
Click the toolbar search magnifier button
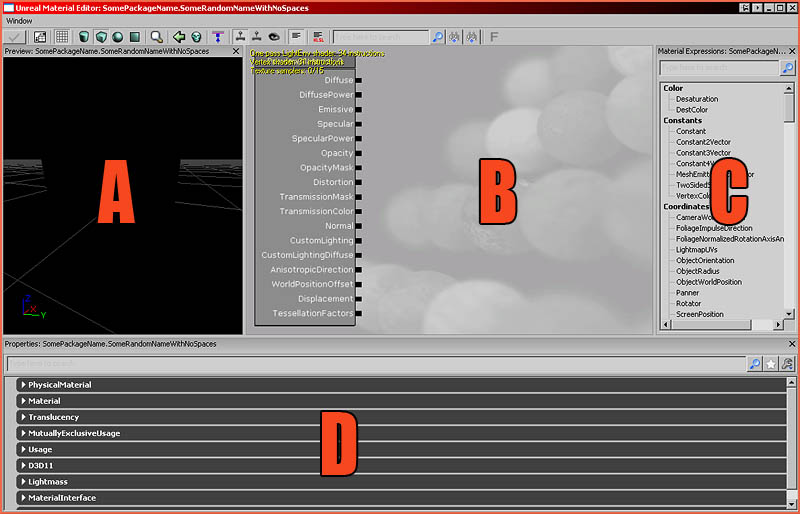tap(438, 37)
